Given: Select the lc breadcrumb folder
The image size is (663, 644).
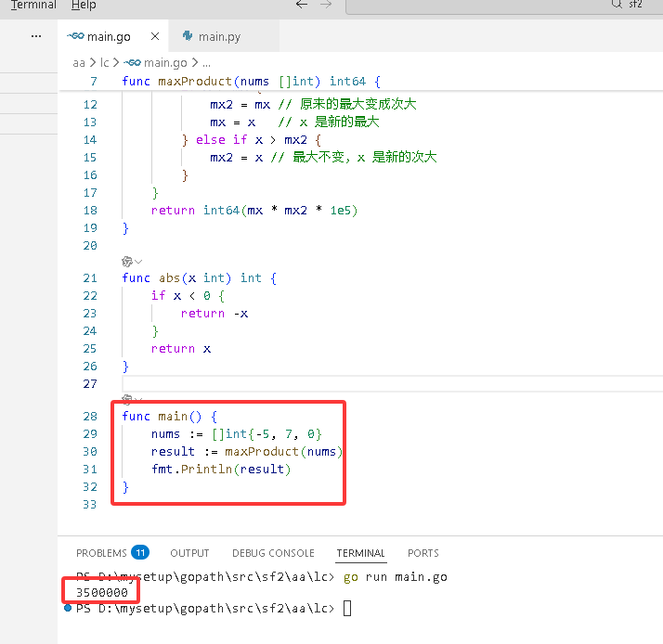Looking at the screenshot, I should [104, 63].
